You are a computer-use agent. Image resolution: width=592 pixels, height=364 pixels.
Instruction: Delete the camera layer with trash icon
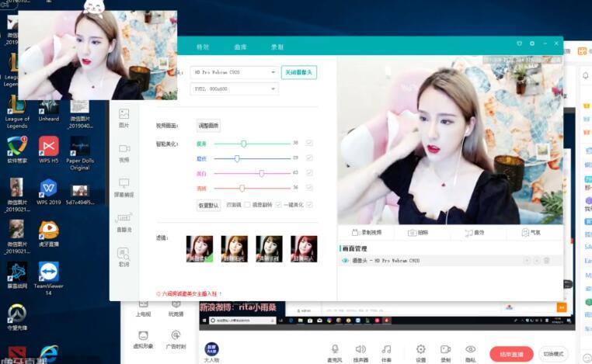[x=546, y=260]
